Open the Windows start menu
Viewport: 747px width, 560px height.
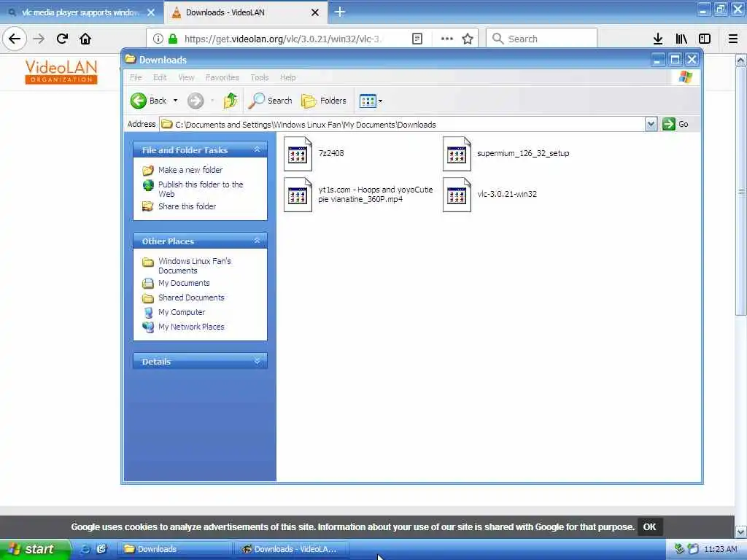(34, 549)
